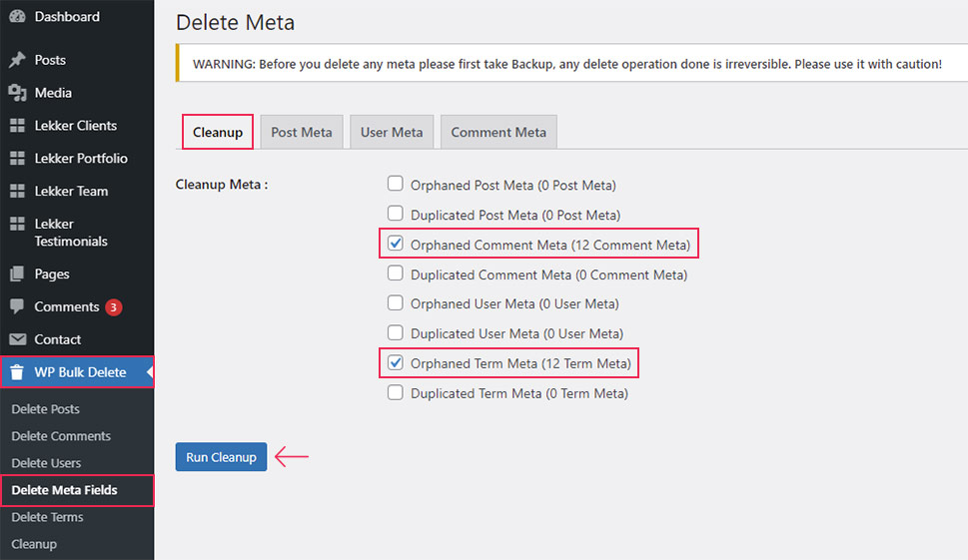Go to Delete Terms submenu link
The height and width of the screenshot is (560, 968).
(48, 517)
